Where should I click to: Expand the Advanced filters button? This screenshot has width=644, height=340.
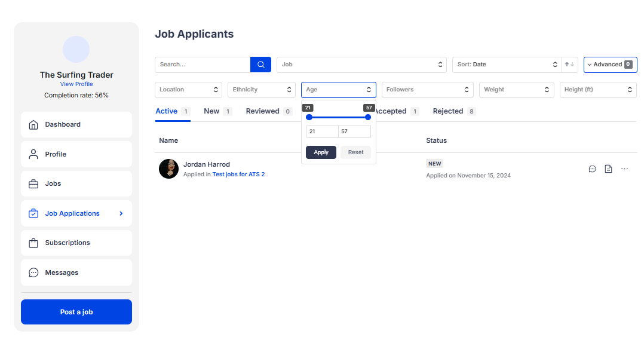pos(610,65)
